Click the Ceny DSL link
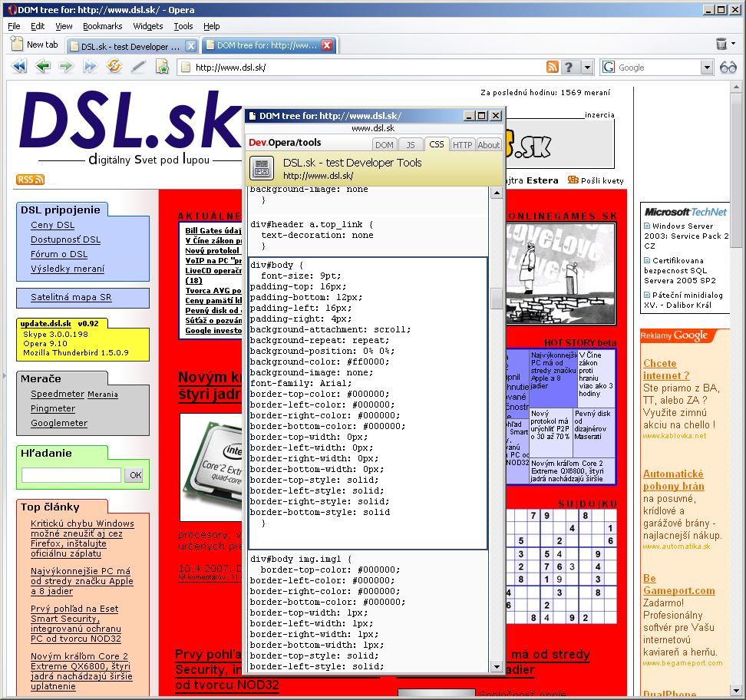 click(52, 225)
